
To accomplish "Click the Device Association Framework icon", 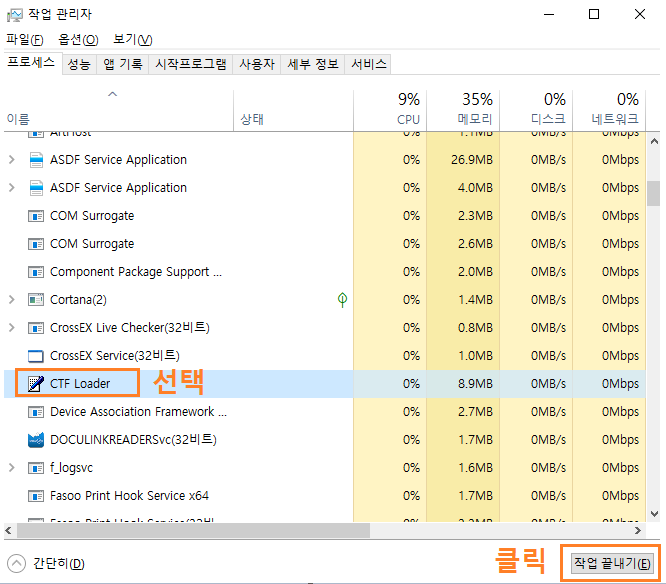I will coord(36,412).
